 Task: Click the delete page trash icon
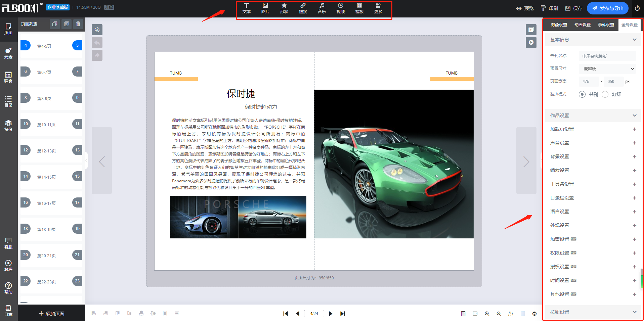click(x=78, y=24)
